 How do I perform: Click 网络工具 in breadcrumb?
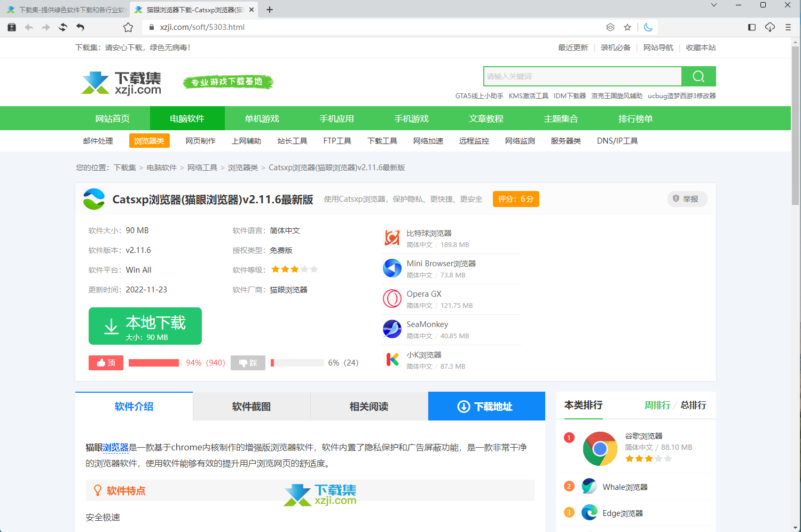coord(202,168)
